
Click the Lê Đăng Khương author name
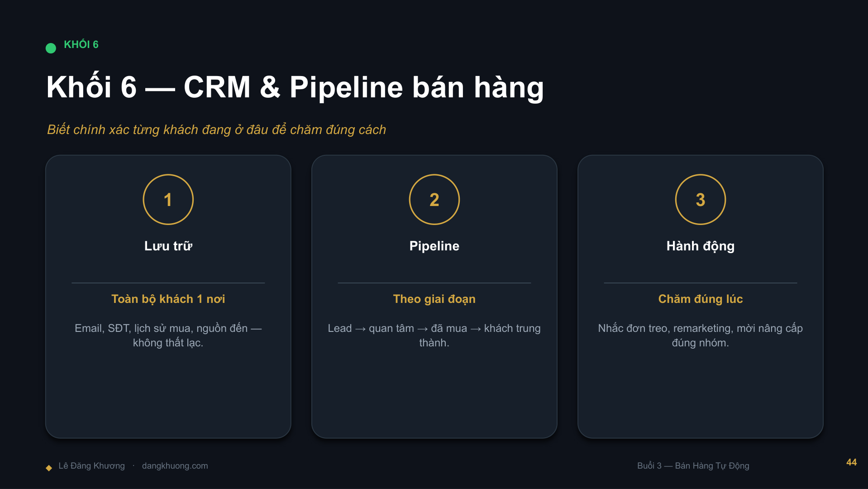(x=91, y=466)
